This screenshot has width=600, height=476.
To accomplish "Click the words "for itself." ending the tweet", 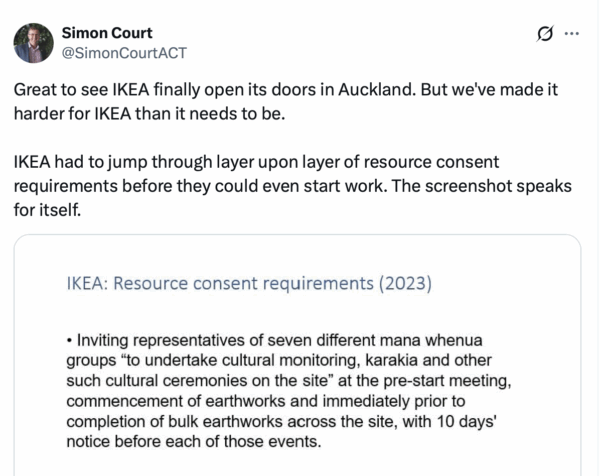I will point(46,209).
